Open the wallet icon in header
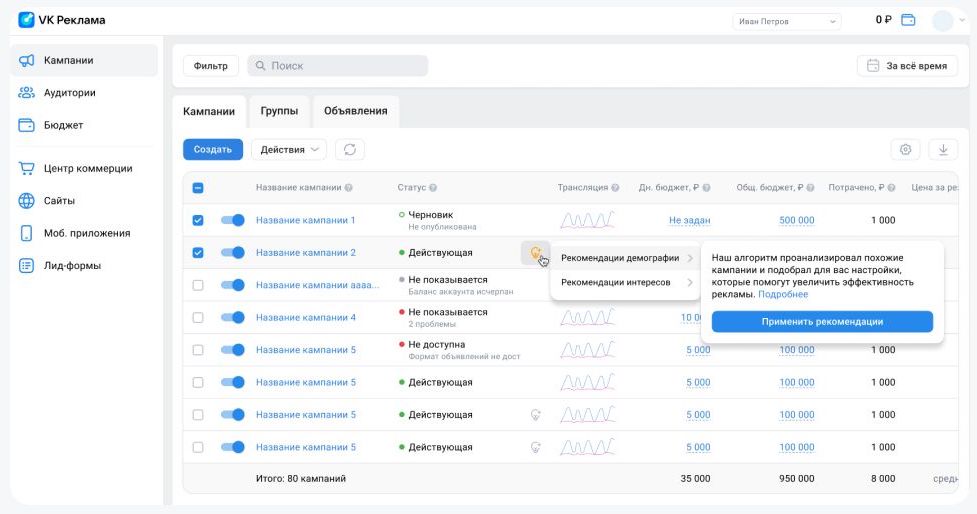 pyautogui.click(x=908, y=20)
